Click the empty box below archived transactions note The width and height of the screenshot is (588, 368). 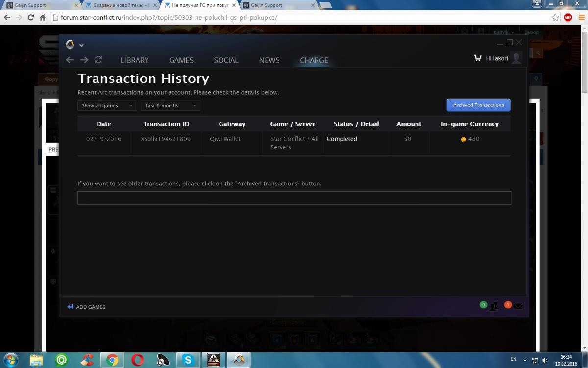(x=294, y=198)
